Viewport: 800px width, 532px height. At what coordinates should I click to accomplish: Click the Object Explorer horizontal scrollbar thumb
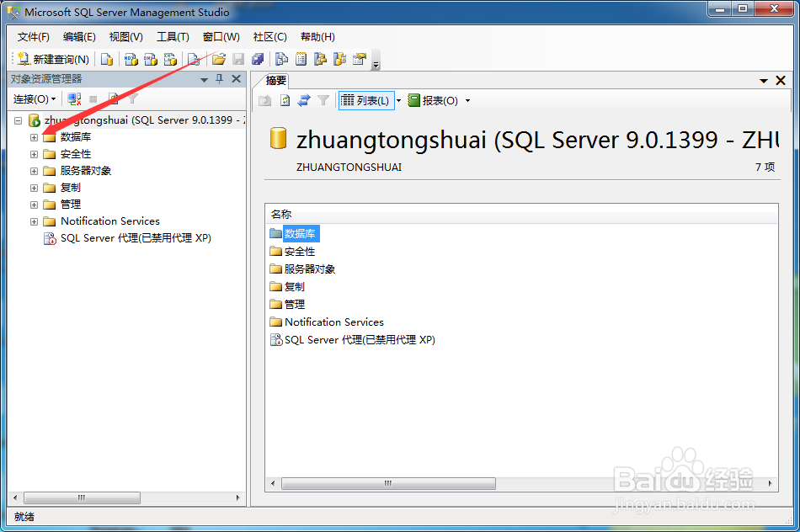click(x=82, y=497)
